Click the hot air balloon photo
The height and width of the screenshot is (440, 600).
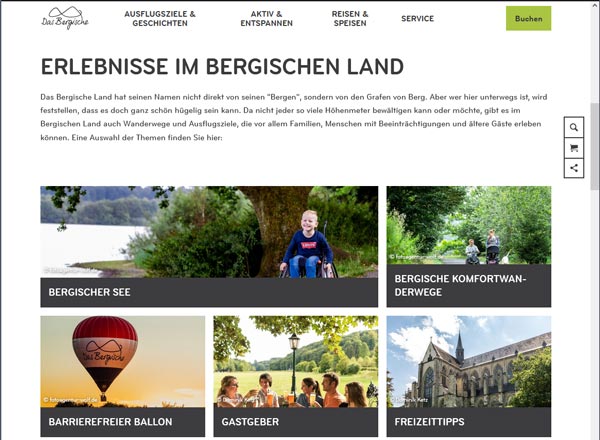click(122, 362)
